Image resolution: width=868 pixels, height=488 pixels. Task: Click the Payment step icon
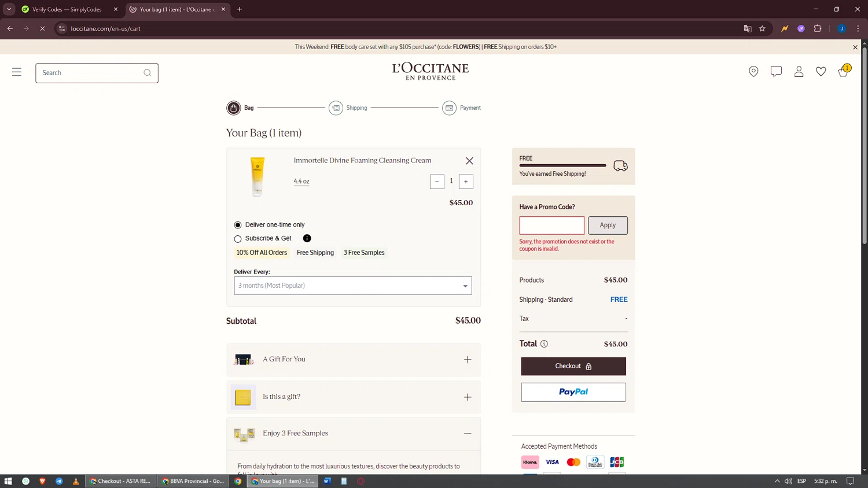tap(449, 108)
